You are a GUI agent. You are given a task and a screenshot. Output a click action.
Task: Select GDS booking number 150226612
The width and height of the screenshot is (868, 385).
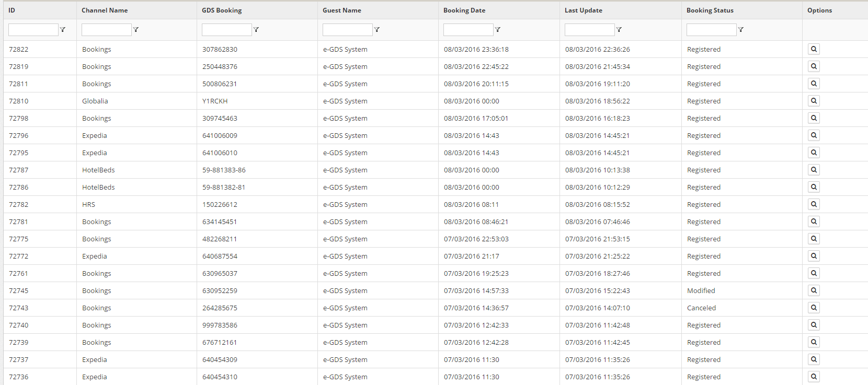tap(220, 205)
